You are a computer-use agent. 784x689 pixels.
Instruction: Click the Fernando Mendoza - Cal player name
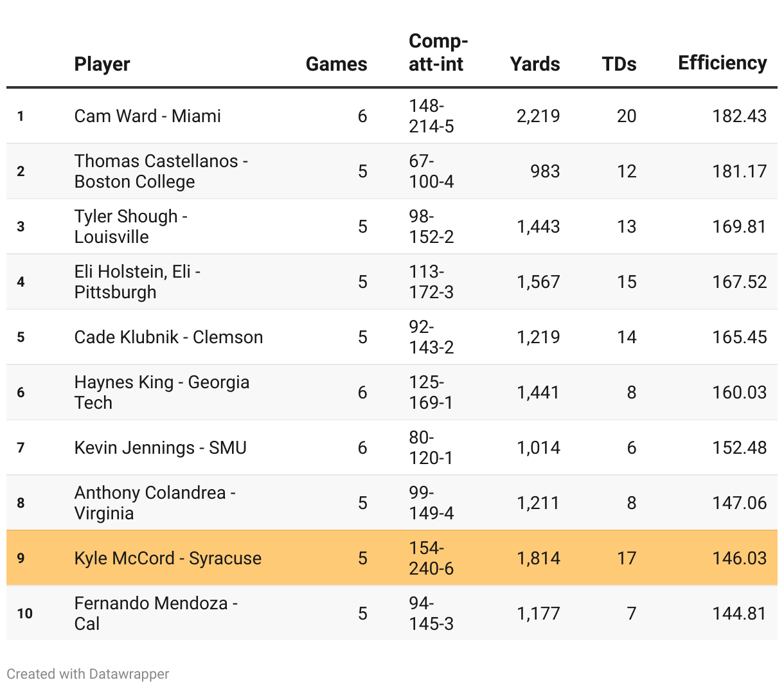point(156,613)
